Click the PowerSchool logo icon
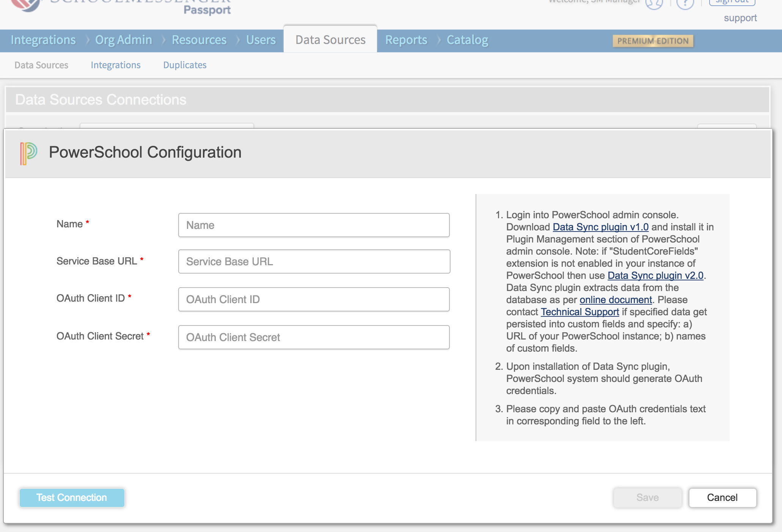This screenshot has height=532, width=782. [28, 153]
